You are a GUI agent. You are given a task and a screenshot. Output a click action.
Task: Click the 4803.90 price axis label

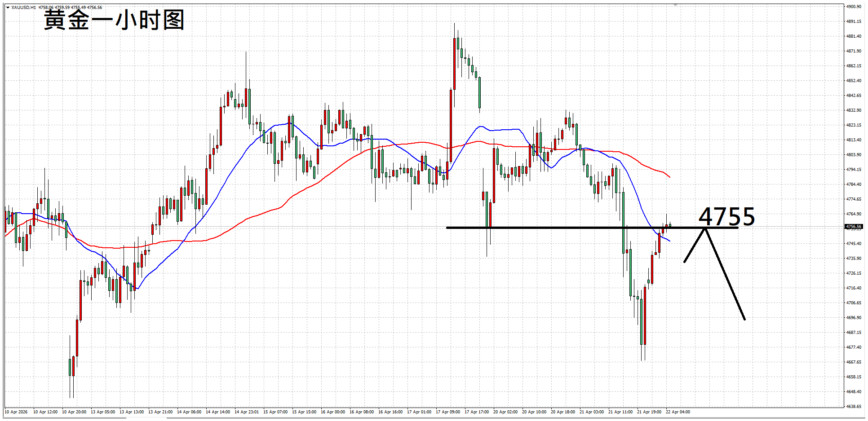(x=854, y=155)
